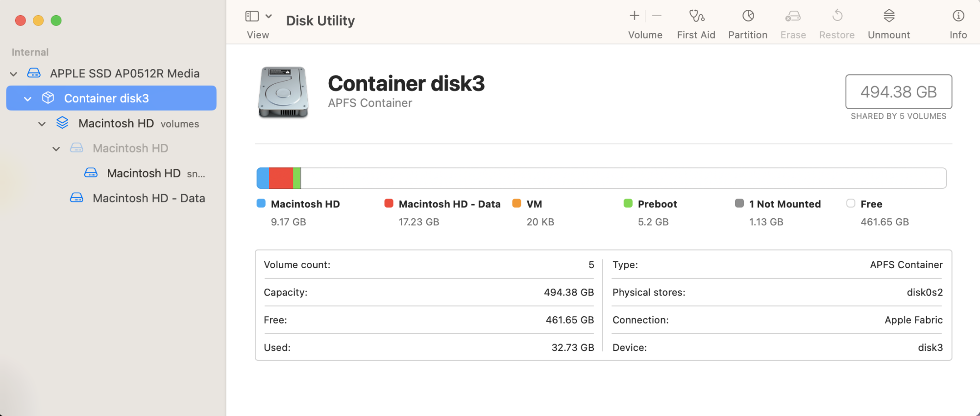Click white Free legend swatch
The image size is (980, 416).
(851, 203)
